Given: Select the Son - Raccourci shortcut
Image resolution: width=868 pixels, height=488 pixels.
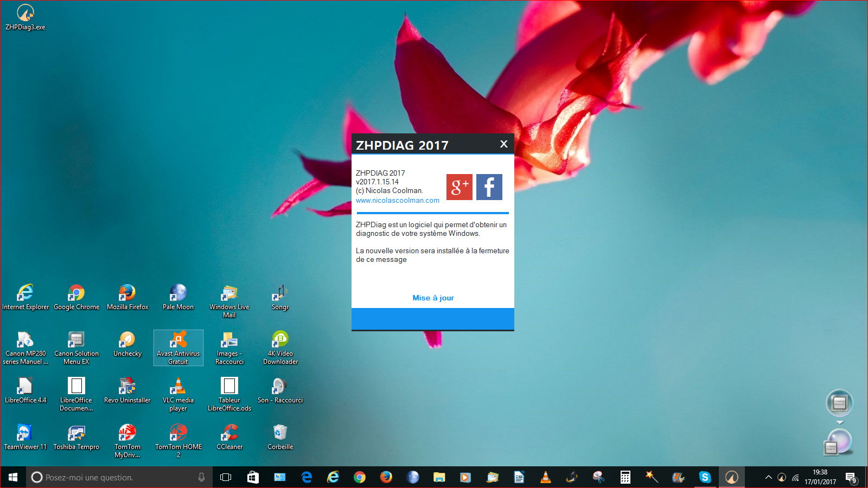Looking at the screenshot, I should pos(280,390).
